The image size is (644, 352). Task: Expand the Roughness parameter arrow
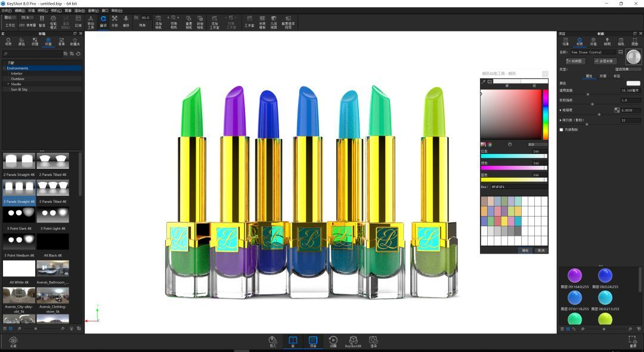561,110
